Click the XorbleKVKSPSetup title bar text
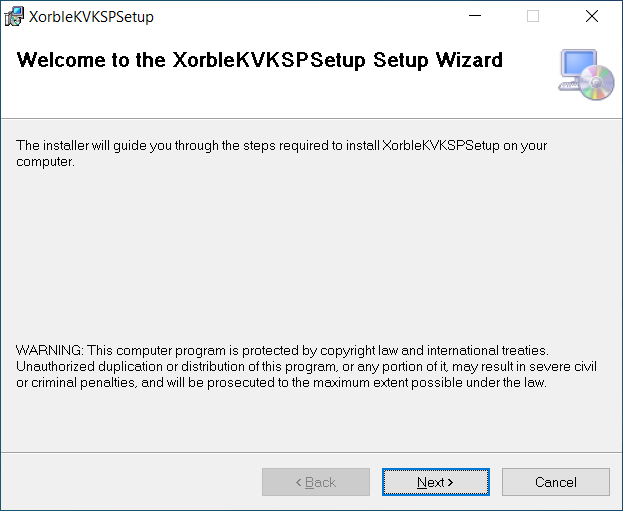 91,17
